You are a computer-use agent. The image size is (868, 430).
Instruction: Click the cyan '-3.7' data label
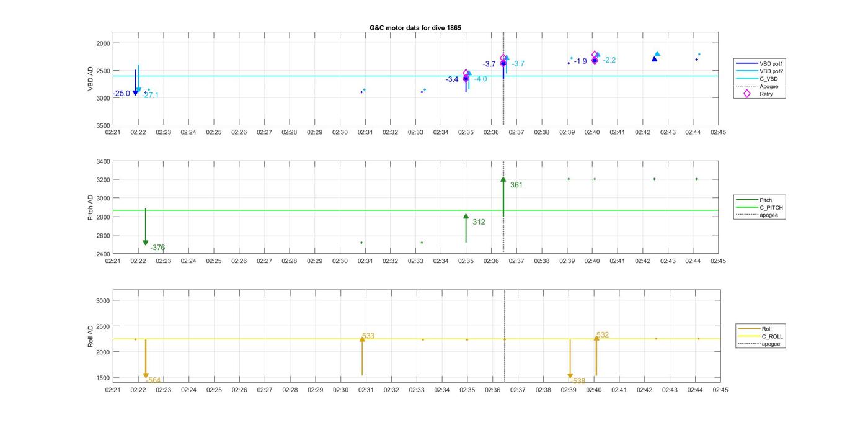[518, 64]
